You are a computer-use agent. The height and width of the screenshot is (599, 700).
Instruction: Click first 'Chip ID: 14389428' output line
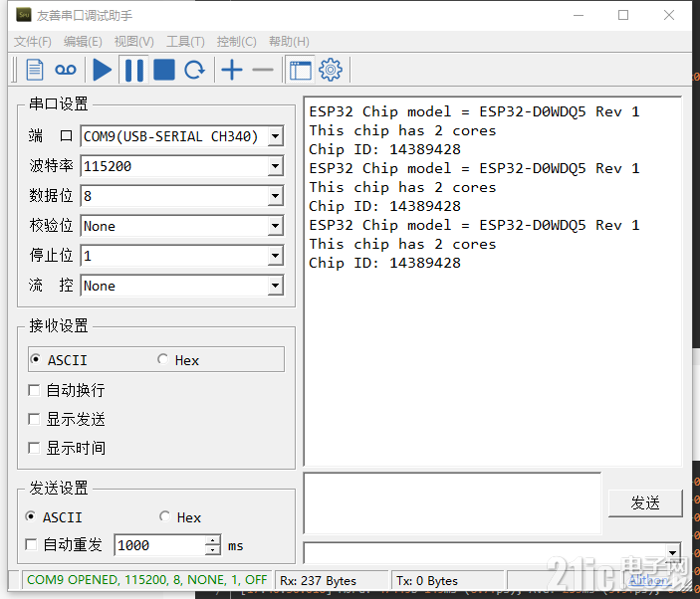coord(384,149)
